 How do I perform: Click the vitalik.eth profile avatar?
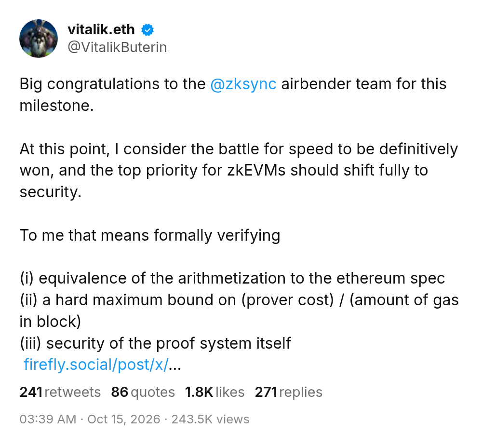[x=39, y=39]
